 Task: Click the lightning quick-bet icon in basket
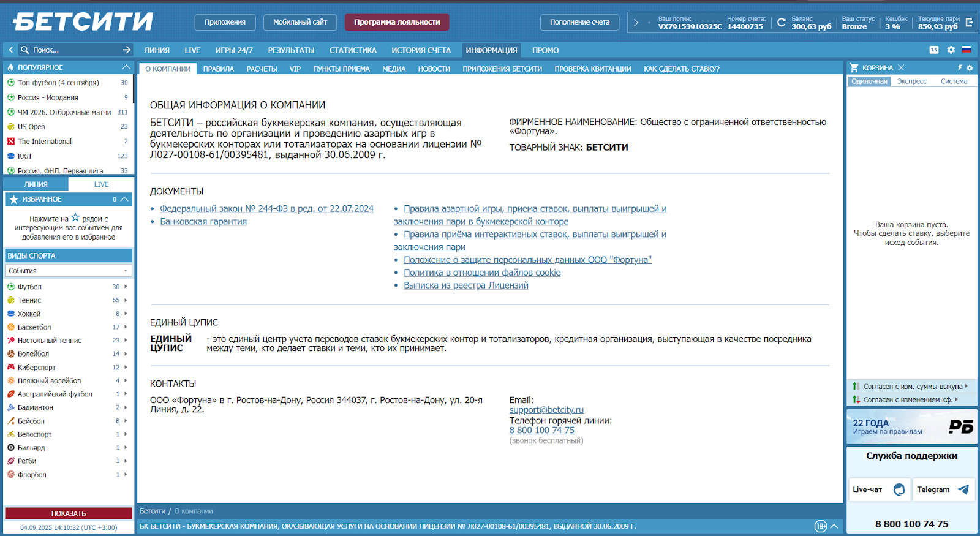[960, 67]
